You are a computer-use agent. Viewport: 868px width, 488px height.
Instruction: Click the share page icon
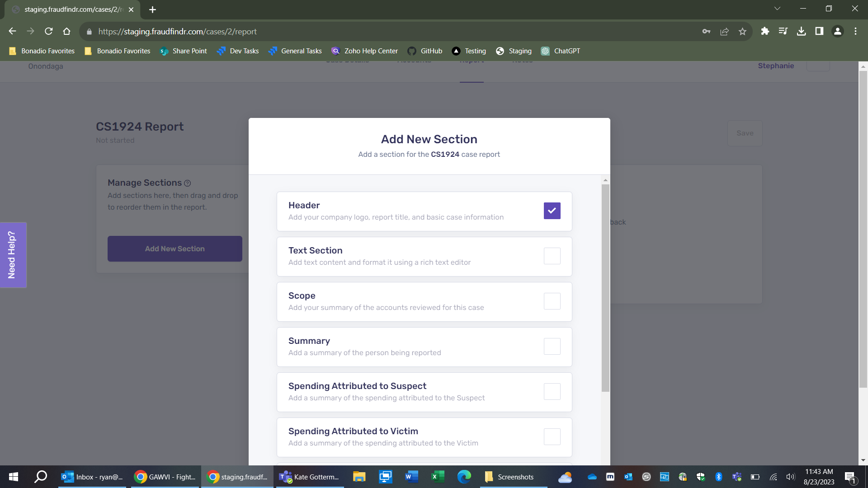pyautogui.click(x=724, y=31)
